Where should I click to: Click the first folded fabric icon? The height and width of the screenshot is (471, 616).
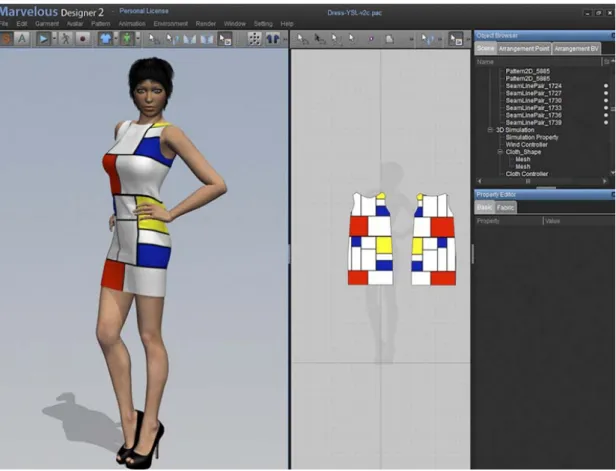point(190,39)
